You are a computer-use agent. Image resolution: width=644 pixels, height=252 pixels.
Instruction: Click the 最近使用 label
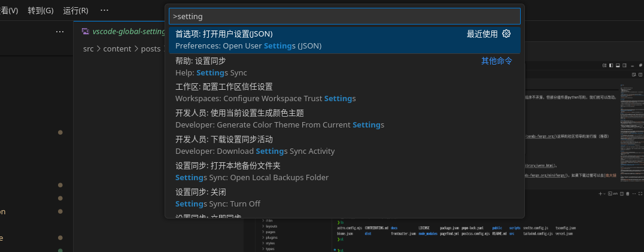[482, 34]
